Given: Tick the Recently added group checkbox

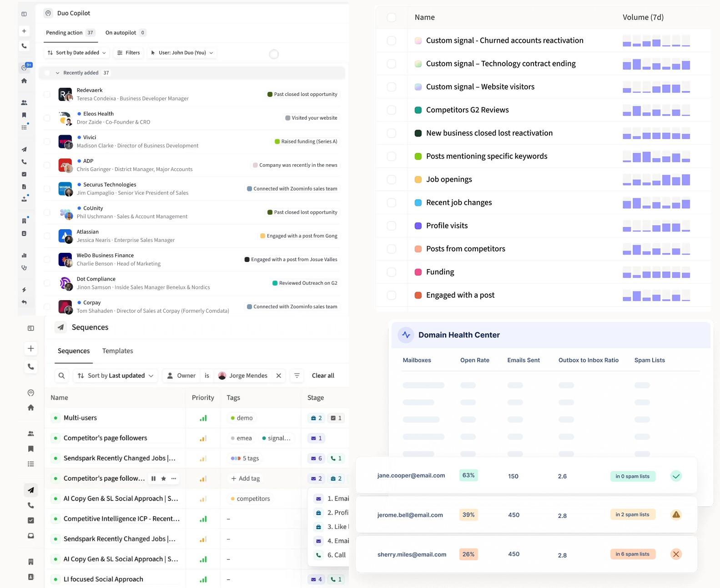Looking at the screenshot, I should (x=47, y=73).
